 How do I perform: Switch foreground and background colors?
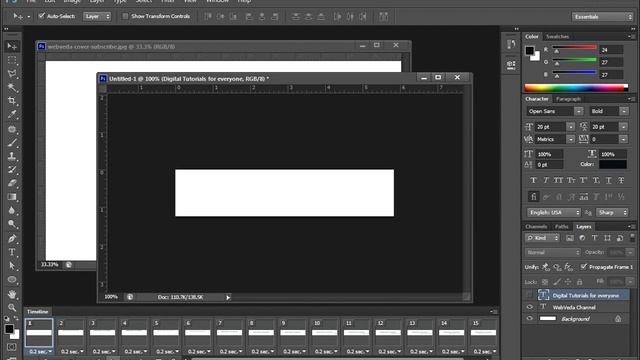(x=16, y=318)
